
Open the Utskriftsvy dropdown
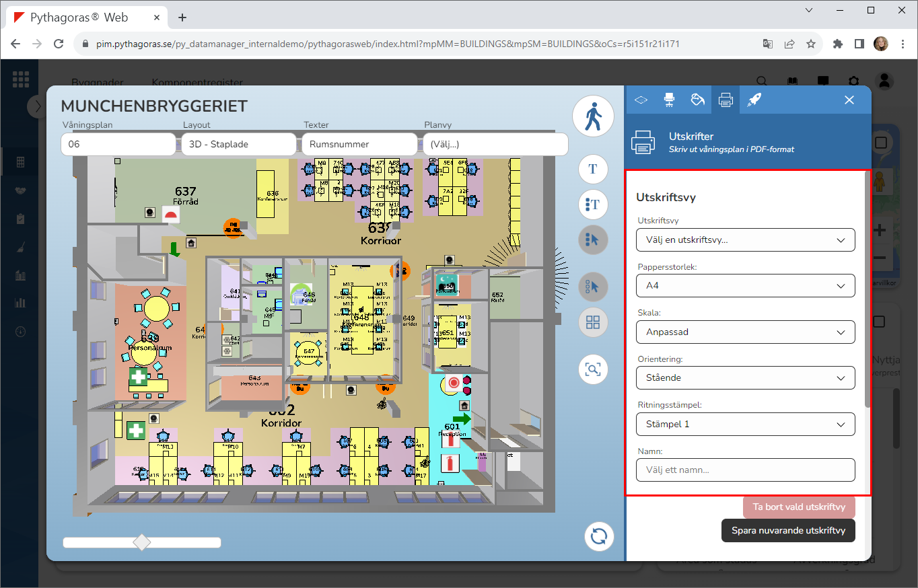pos(745,240)
